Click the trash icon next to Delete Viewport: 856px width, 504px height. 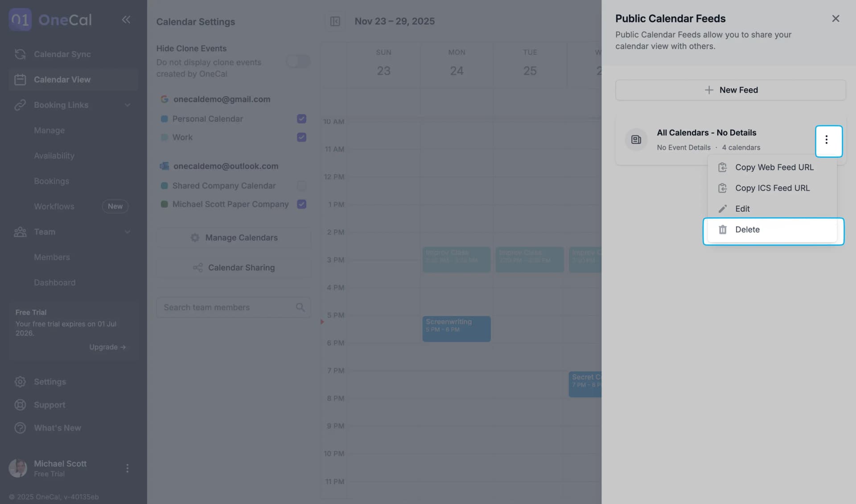723,229
